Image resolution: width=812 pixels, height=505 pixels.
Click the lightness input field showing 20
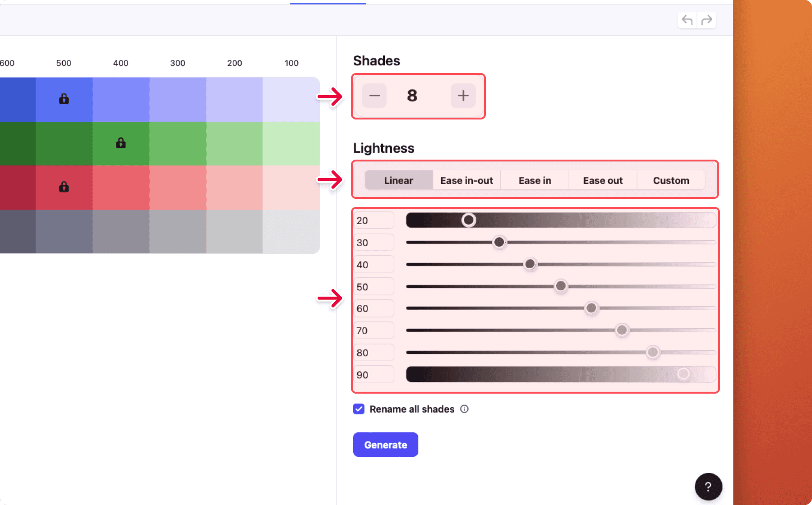point(374,220)
